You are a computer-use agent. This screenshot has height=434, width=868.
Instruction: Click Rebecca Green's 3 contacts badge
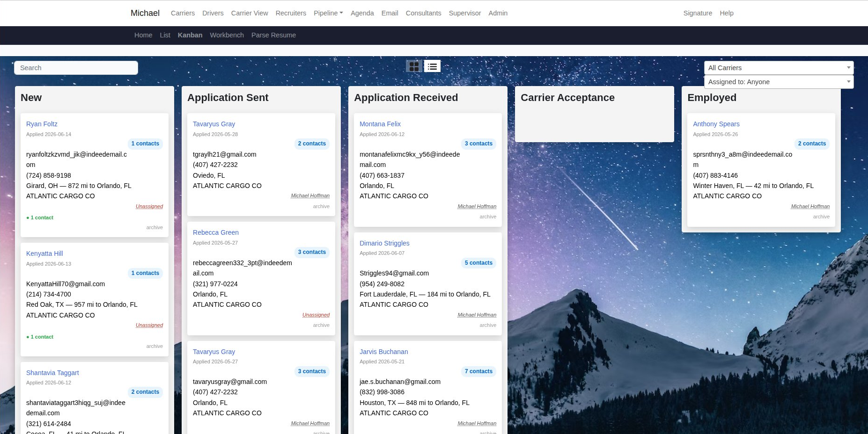312,252
